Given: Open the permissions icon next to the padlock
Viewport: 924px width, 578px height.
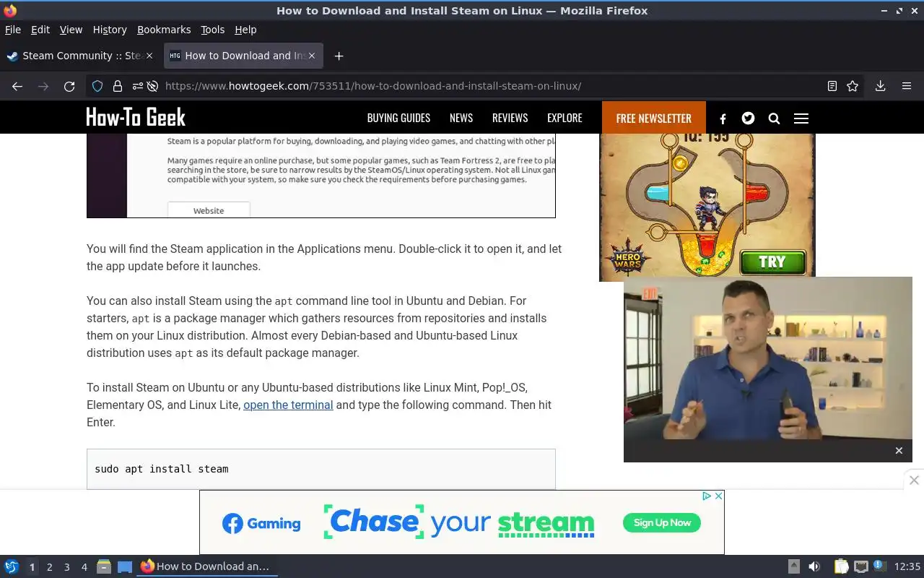Looking at the screenshot, I should (137, 86).
